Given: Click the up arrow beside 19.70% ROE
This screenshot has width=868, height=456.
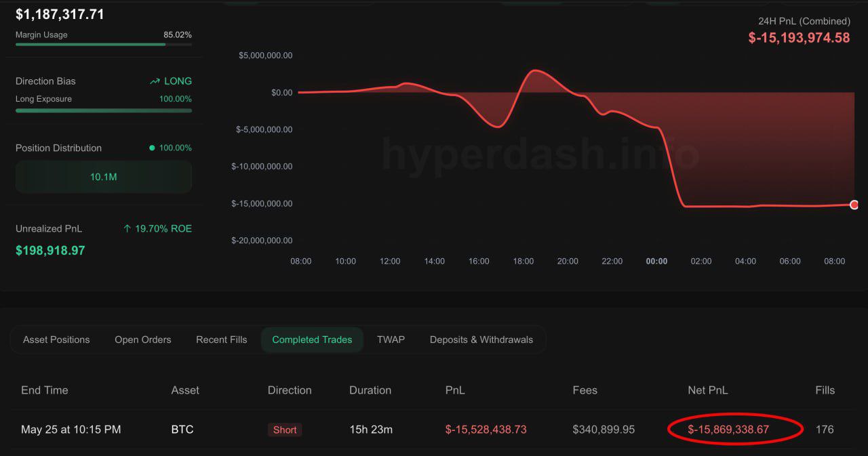Looking at the screenshot, I should click(127, 229).
